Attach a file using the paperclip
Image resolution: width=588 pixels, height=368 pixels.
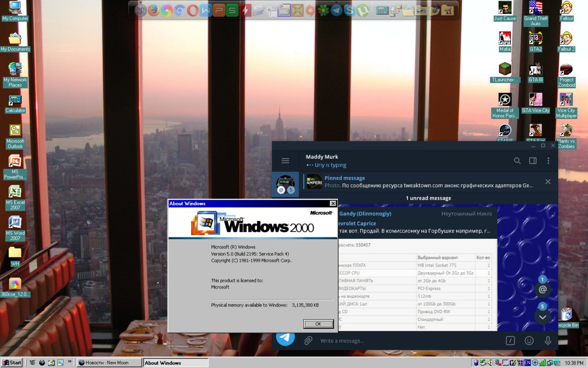click(x=308, y=341)
